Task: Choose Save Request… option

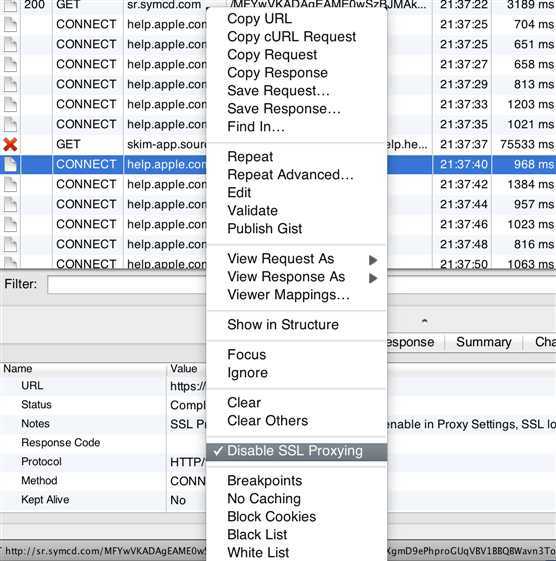Action: [x=278, y=91]
